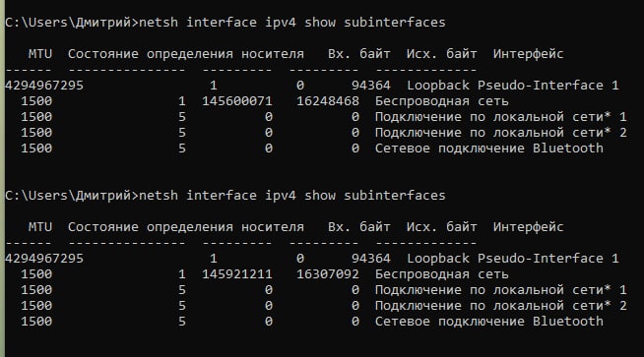
Task: Click 'Сетевое подключение Bluetooth' in second output
Action: coord(489,322)
